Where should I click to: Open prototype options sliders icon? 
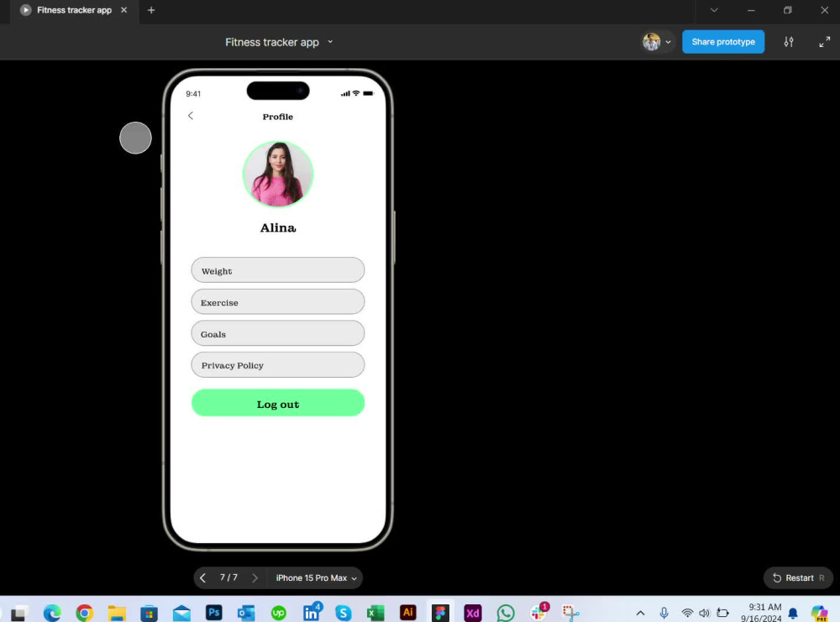coord(789,42)
